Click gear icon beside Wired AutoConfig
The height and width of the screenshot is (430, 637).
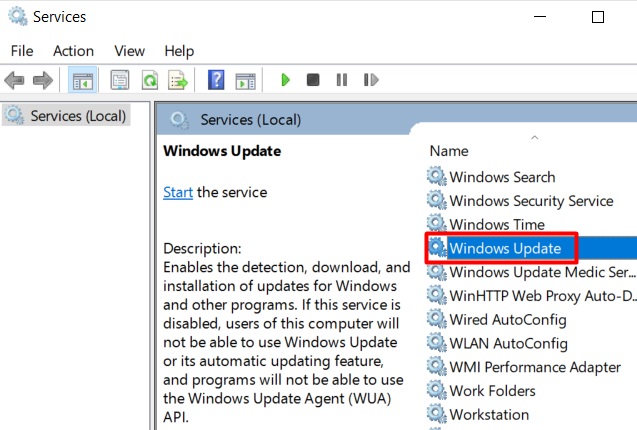437,319
